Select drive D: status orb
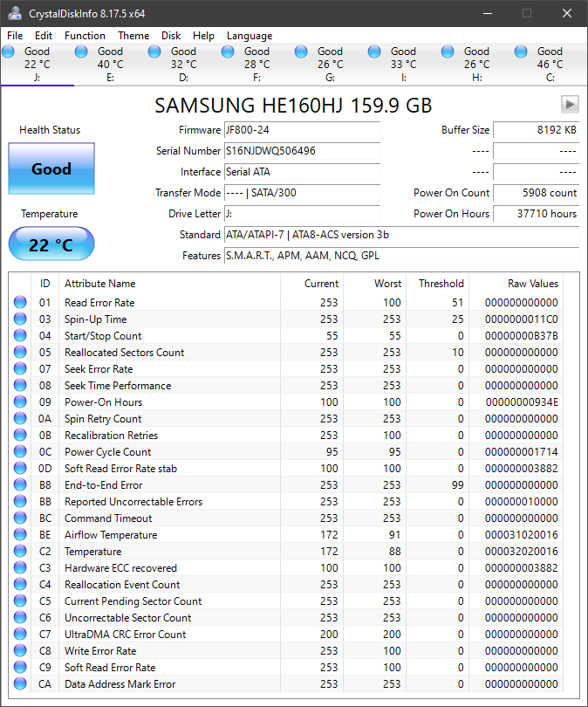 click(x=154, y=51)
